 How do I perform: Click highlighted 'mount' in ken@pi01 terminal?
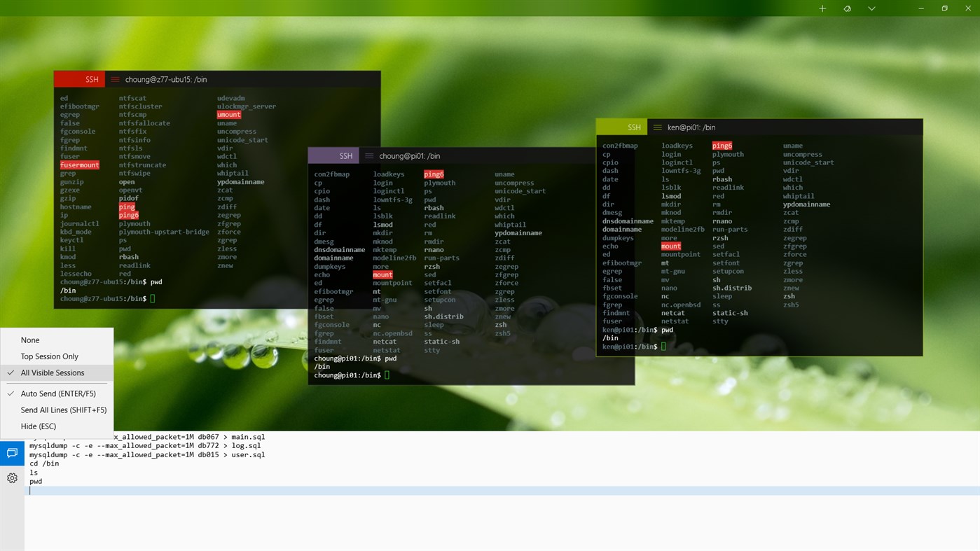[x=671, y=246]
